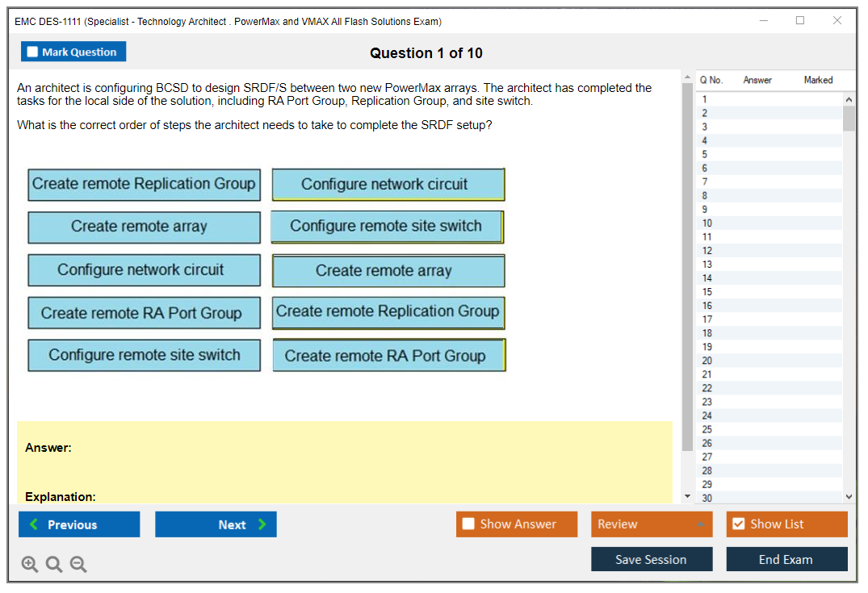This screenshot has width=868, height=593.
Task: Reset zoom with the middle magnifier icon
Action: click(54, 565)
